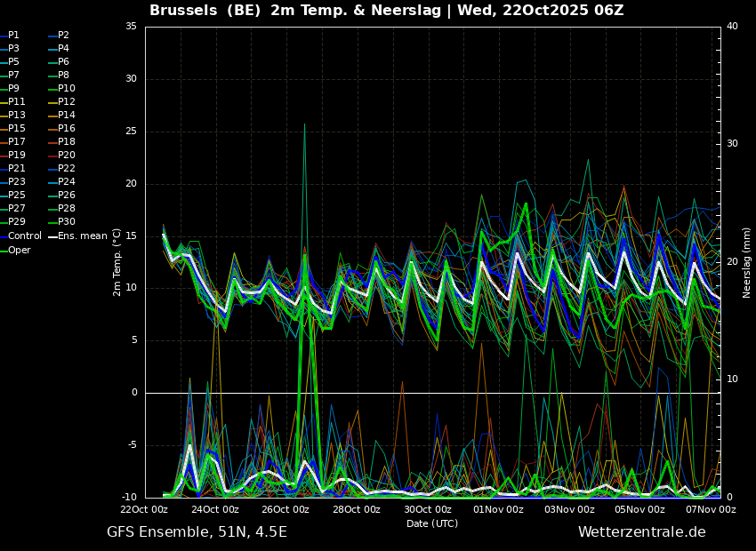Click the Wetterzentrale.de watermark text

[641, 532]
